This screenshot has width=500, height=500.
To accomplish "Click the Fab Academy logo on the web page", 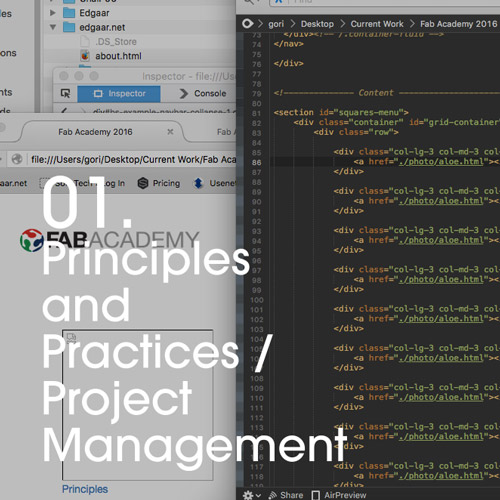I will 109,240.
